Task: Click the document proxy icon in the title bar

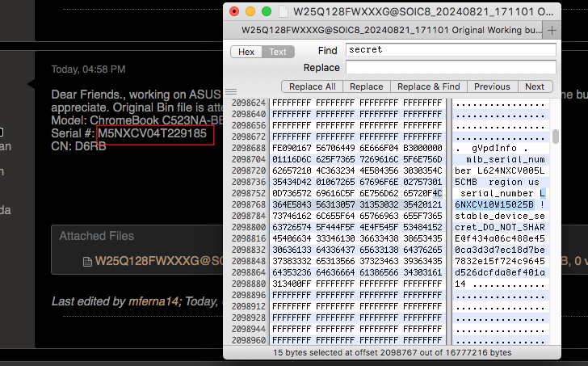Action: click(x=283, y=11)
